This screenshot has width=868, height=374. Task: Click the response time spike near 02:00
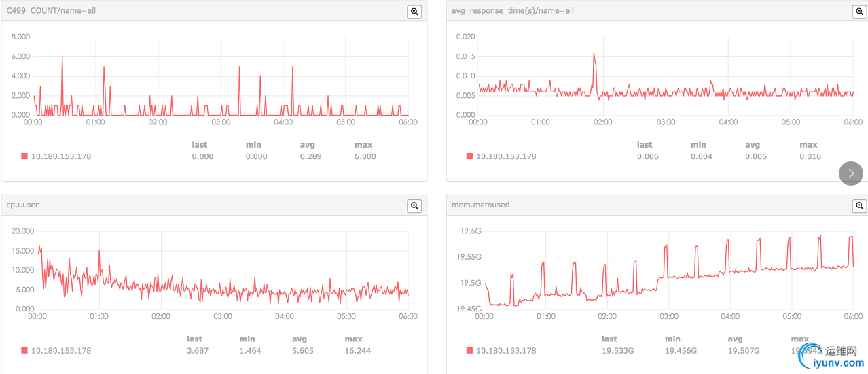tap(594, 54)
